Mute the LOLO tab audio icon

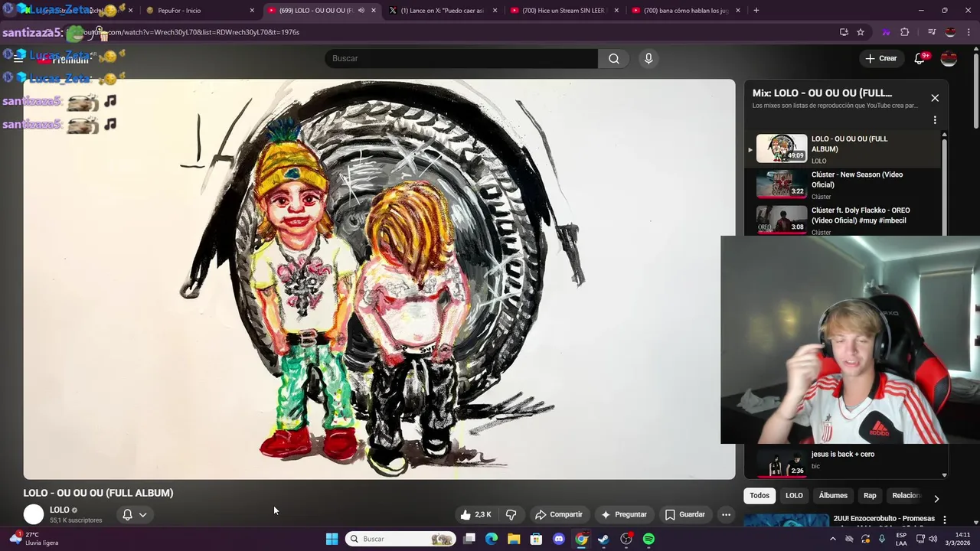(361, 11)
